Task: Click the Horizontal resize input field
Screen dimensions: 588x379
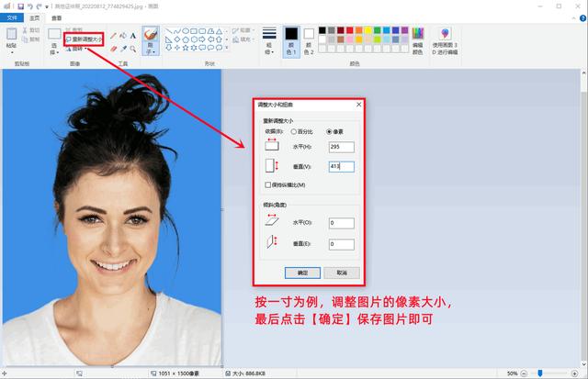Action: 340,147
